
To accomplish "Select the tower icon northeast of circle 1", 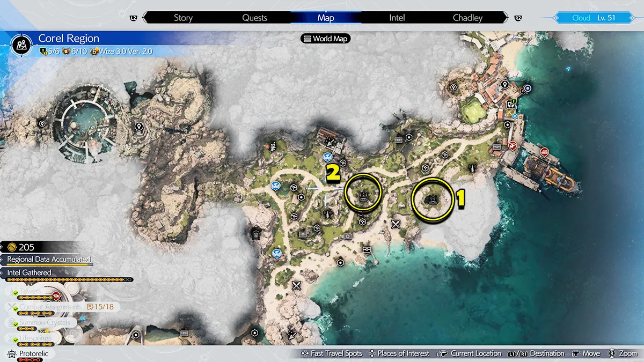I will [472, 168].
